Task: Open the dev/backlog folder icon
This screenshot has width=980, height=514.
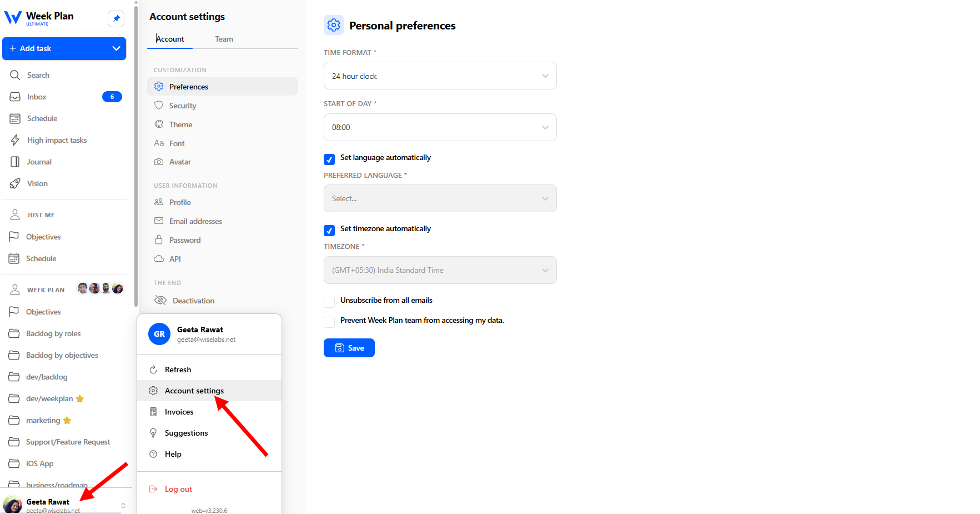Action: (x=14, y=377)
